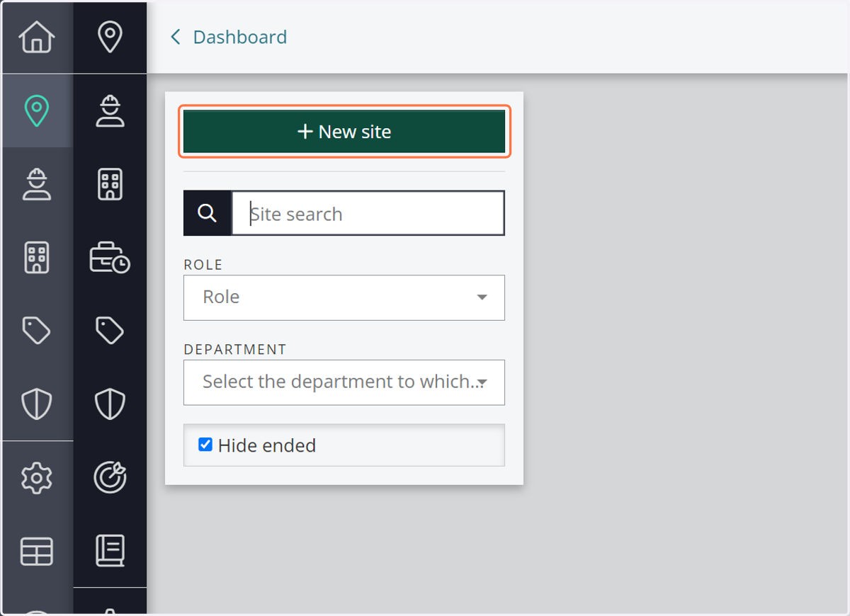This screenshot has width=850, height=616.
Task: Open the Role dropdown
Action: [x=344, y=297]
